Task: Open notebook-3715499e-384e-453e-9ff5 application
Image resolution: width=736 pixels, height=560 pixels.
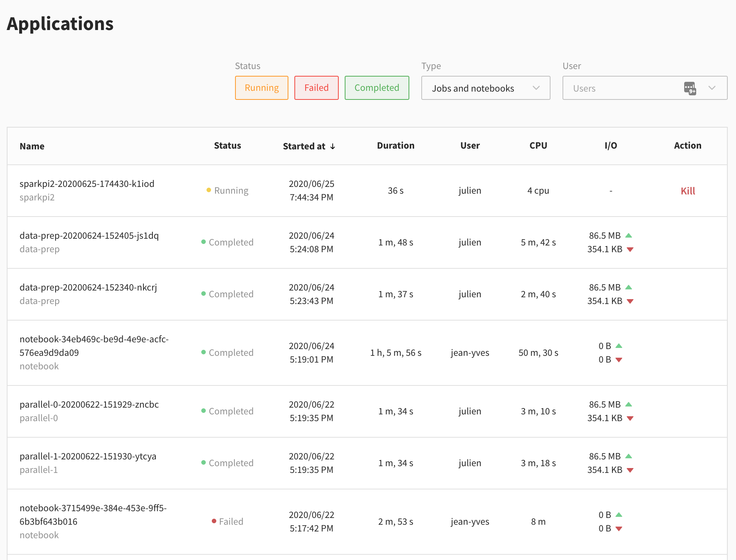Action: 93,515
